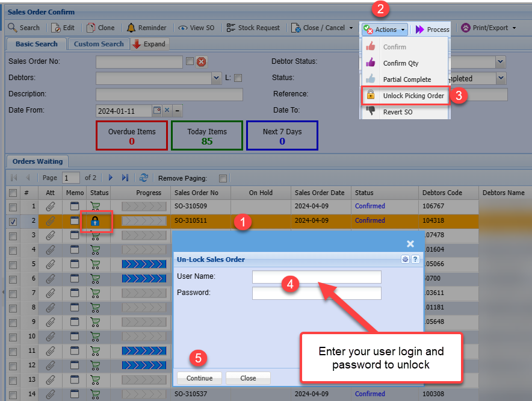Select Partial Complete menu entry
The height and width of the screenshot is (401, 532).
(x=407, y=79)
